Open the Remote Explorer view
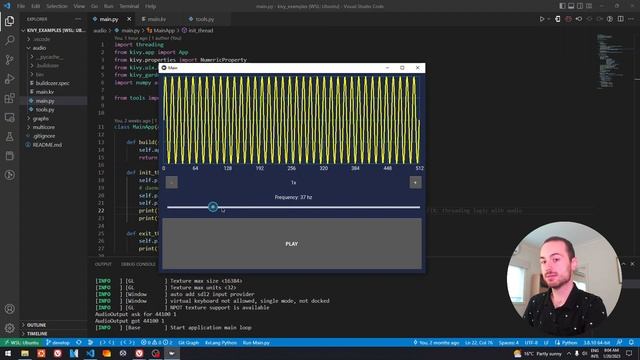 (x=9, y=118)
